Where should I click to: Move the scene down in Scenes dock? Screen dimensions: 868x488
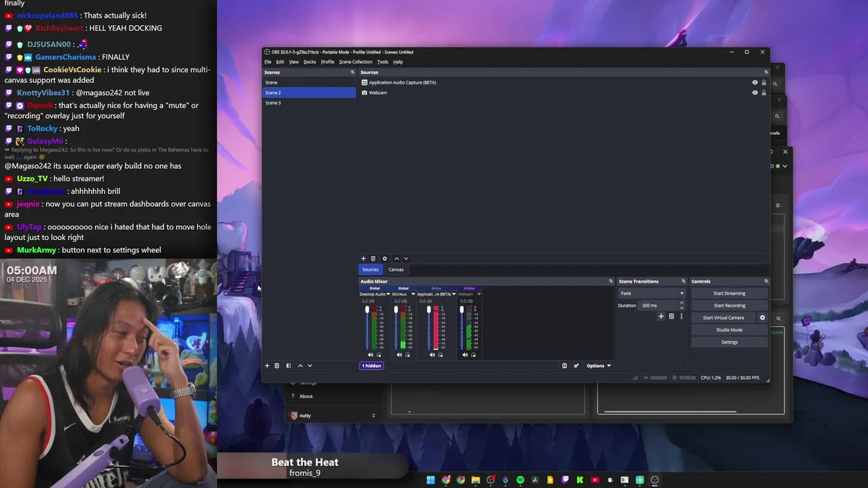coord(310,365)
